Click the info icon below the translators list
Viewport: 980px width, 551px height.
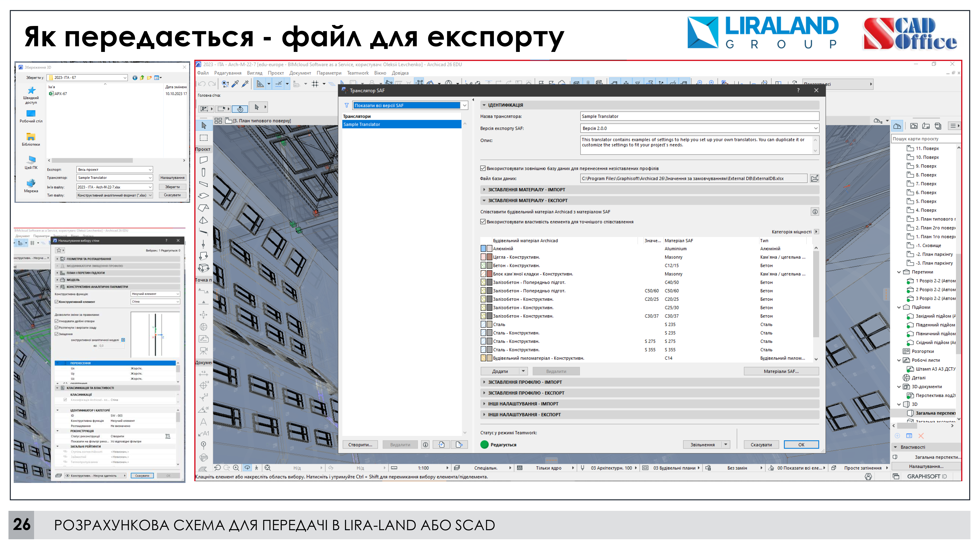point(425,444)
